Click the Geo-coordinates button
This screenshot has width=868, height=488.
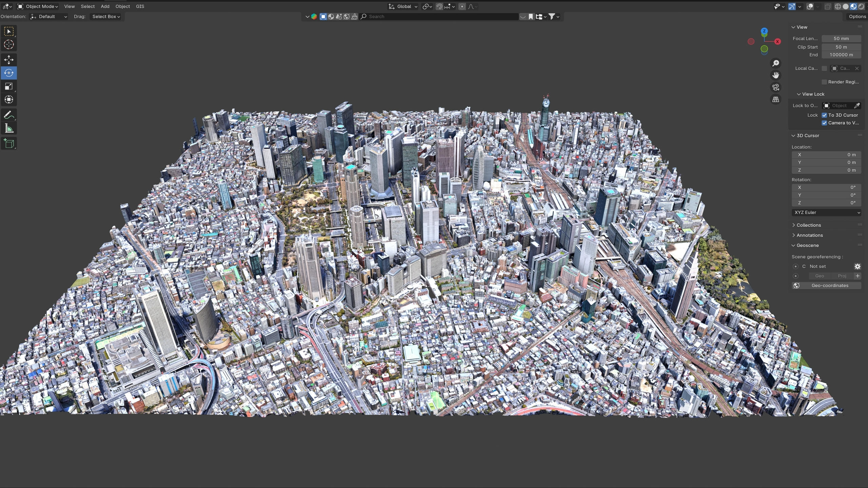coord(826,286)
